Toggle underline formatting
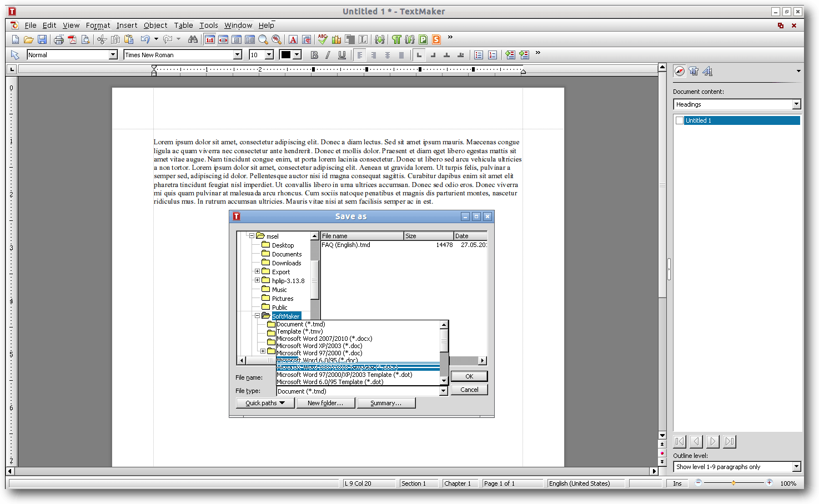Image resolution: width=819 pixels, height=504 pixels. (341, 55)
